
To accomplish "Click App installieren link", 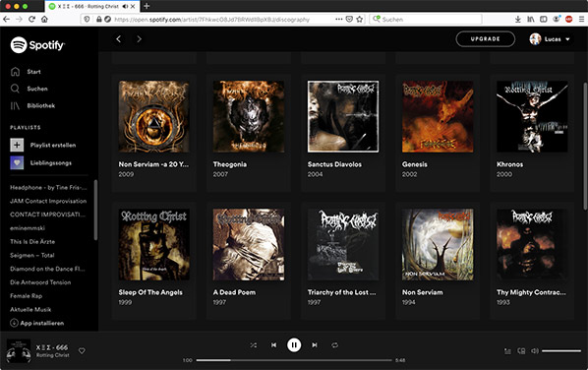I will click(36, 323).
